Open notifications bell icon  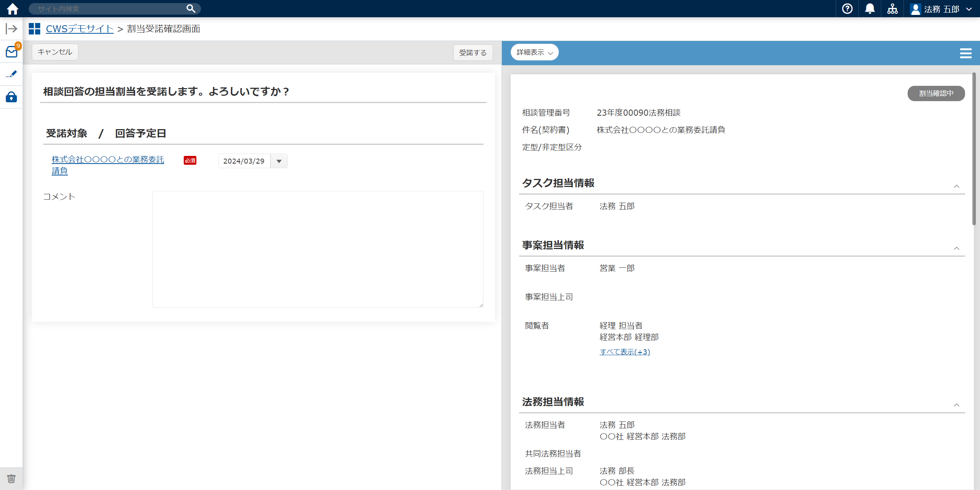[x=870, y=8]
